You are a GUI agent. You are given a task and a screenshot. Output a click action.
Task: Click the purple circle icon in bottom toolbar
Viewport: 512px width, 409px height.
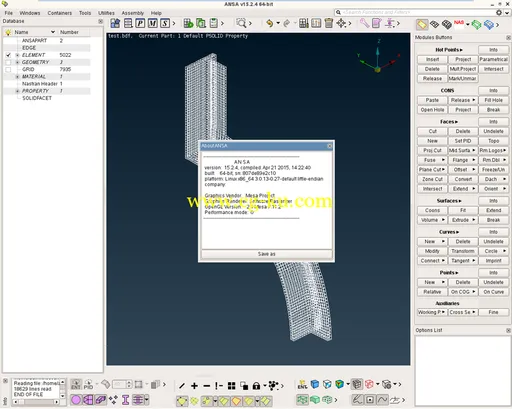pos(76,400)
